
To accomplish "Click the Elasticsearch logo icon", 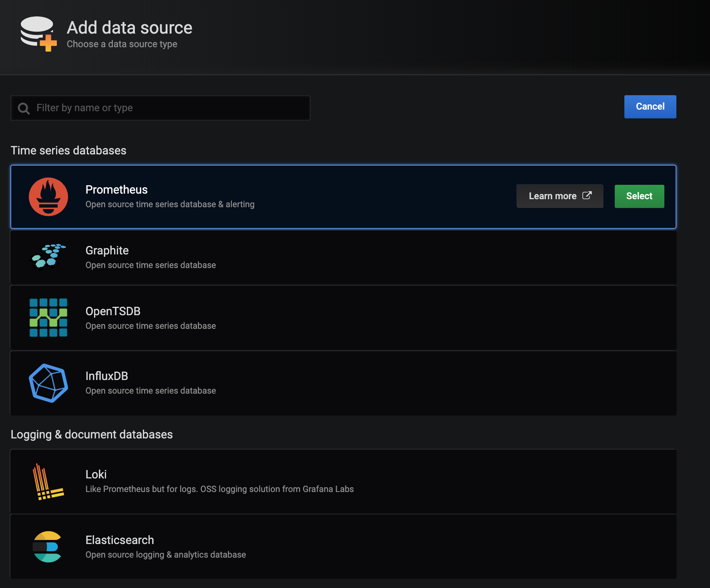I will coord(47,547).
